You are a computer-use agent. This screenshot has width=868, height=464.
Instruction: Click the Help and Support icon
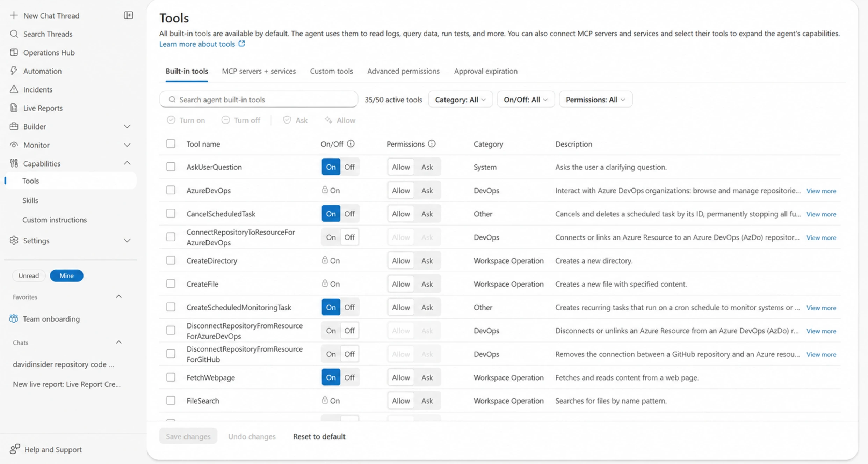point(15,449)
